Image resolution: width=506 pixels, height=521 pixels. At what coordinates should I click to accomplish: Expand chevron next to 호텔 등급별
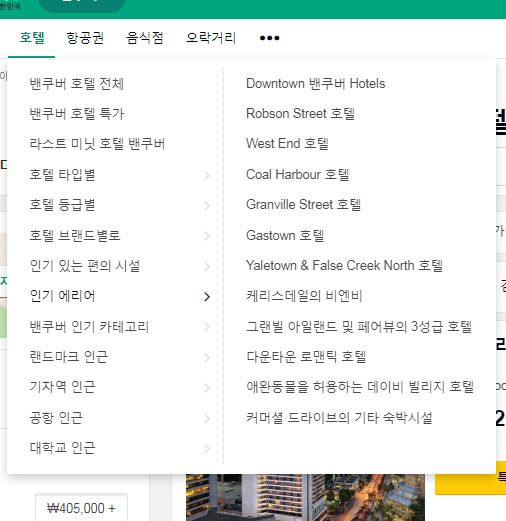207,206
